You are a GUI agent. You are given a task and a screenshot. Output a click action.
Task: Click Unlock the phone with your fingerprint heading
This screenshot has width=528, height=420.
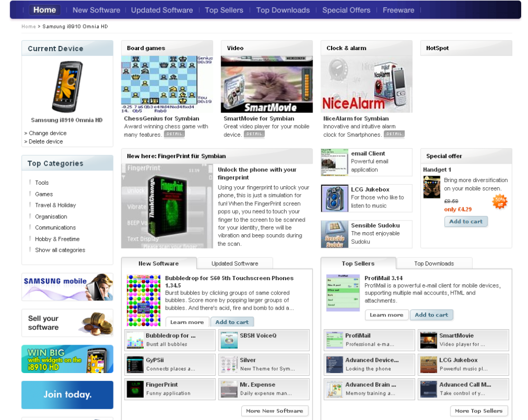pos(257,174)
